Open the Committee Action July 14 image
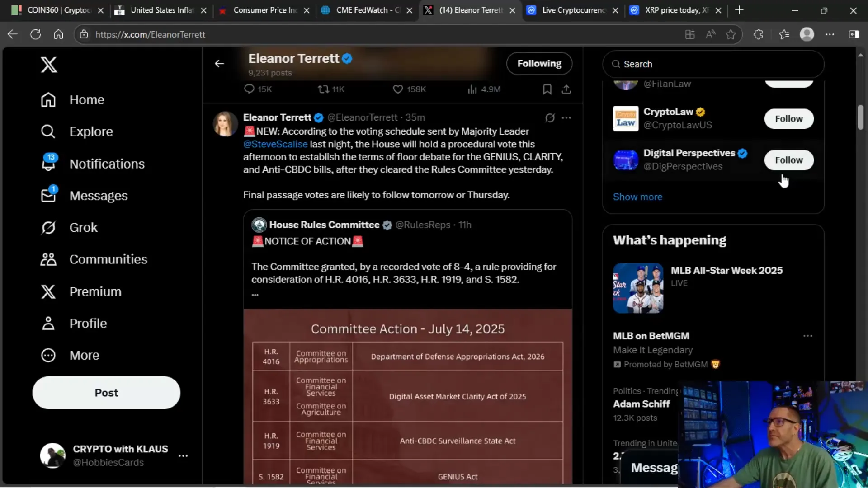This screenshot has width=868, height=488. pos(407,397)
